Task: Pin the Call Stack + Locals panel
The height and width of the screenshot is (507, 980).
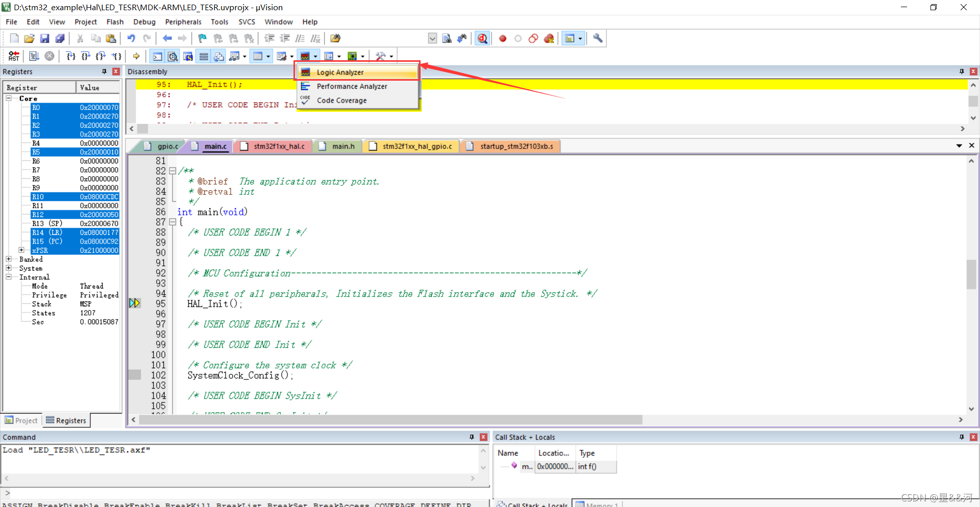Action: tap(961, 437)
